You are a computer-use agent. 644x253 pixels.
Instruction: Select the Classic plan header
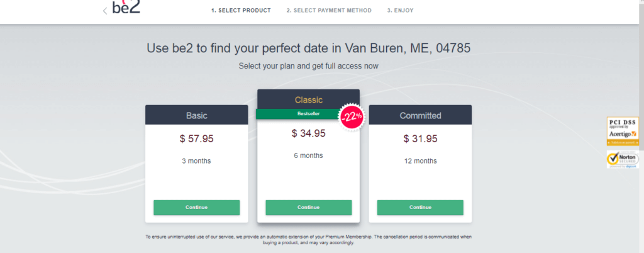pos(308,99)
